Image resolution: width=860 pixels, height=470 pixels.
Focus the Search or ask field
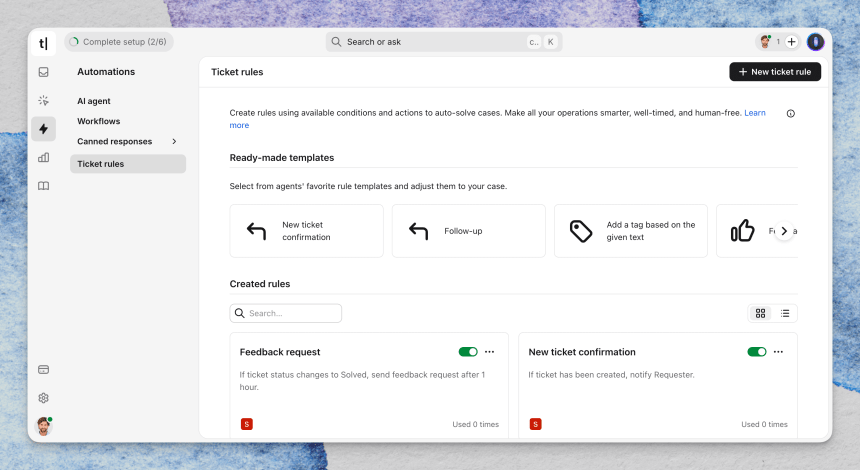pos(444,42)
